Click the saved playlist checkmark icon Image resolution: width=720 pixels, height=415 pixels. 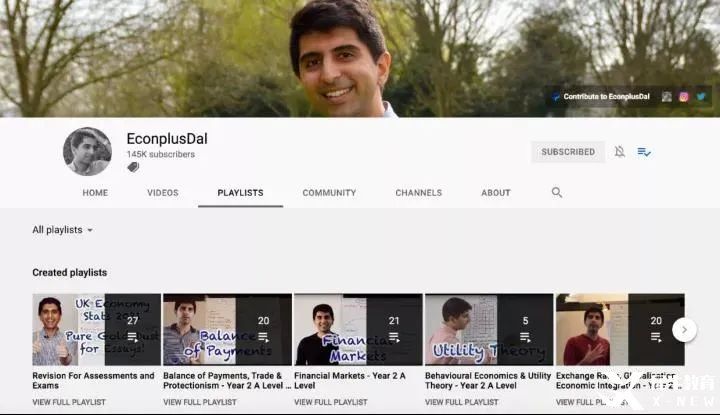tap(644, 151)
